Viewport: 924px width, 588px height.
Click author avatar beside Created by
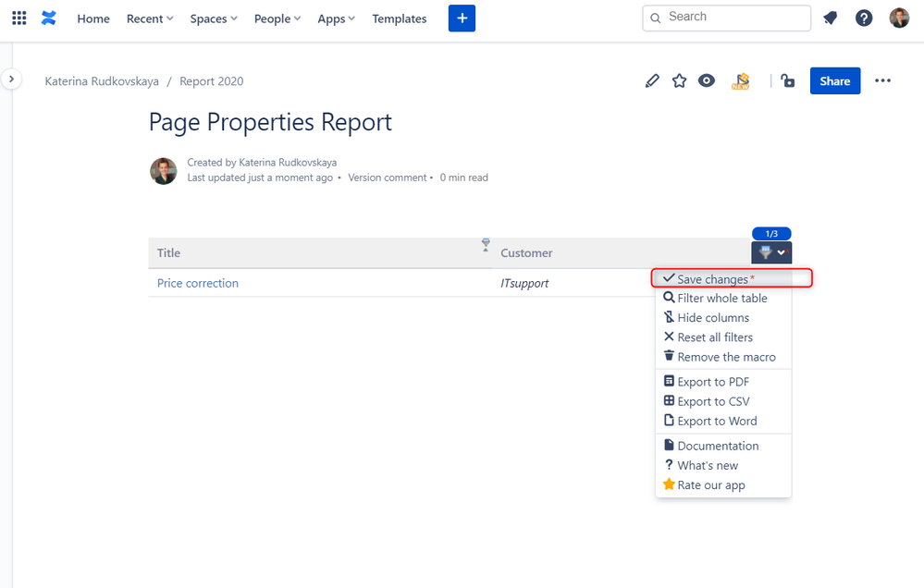coord(163,171)
